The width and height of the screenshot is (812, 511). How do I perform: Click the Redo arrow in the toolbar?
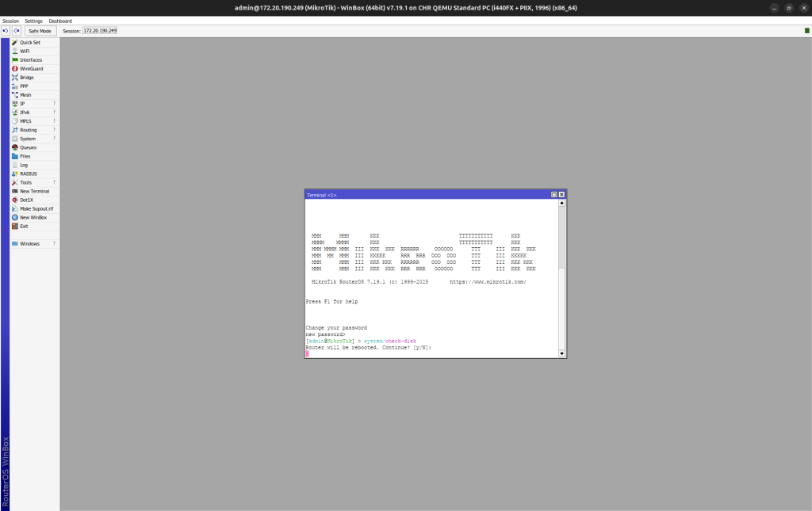click(17, 31)
